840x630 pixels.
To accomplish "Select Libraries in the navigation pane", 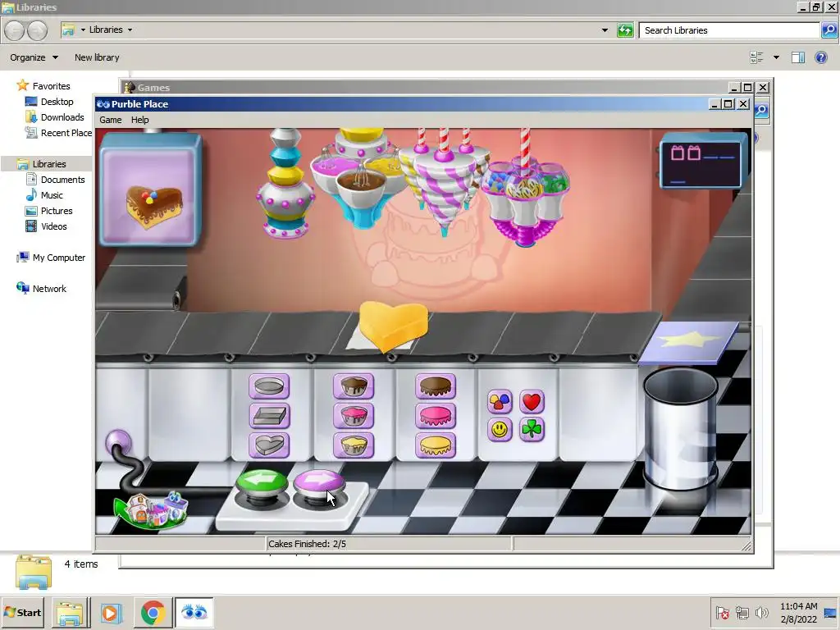I will (42, 164).
